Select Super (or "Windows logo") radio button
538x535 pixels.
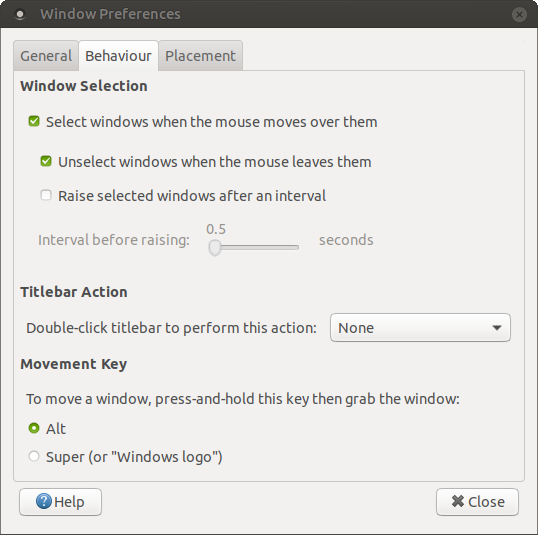coord(34,456)
